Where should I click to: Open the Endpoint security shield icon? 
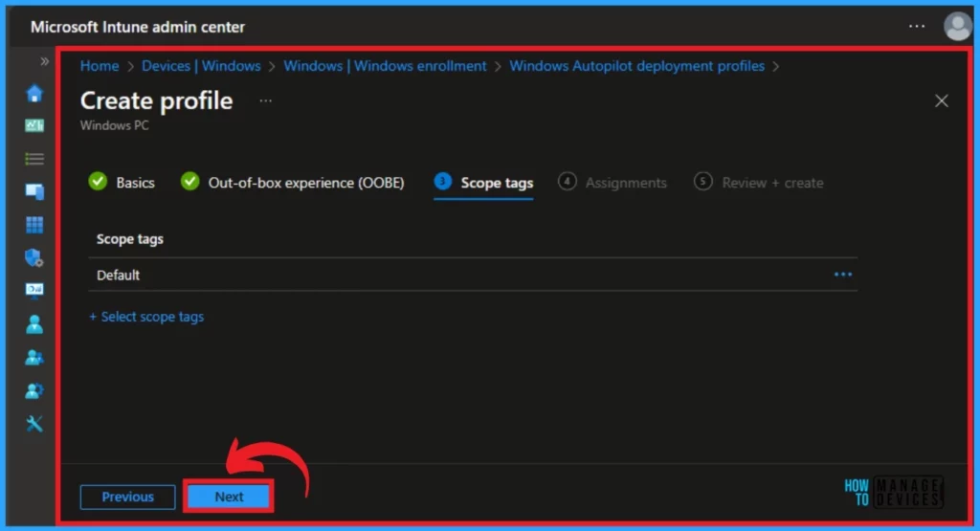pyautogui.click(x=34, y=257)
